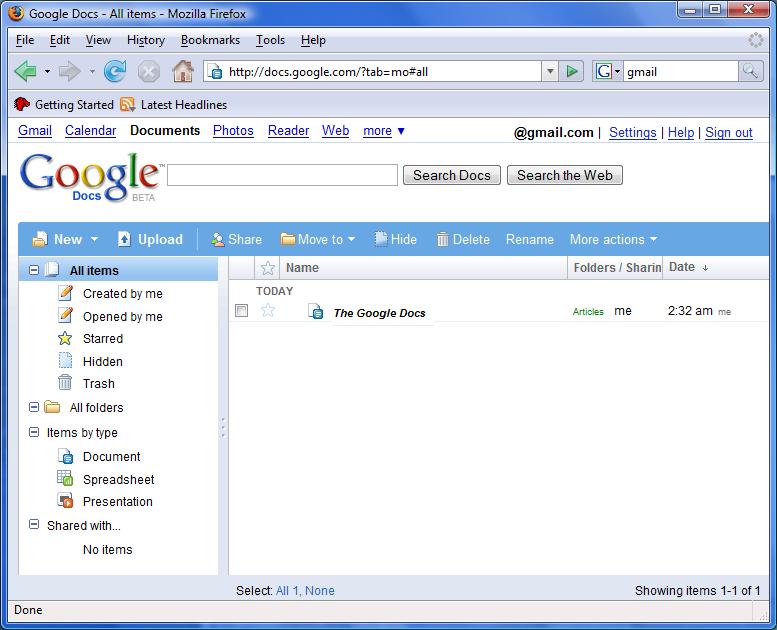Viewport: 777px width, 630px height.
Task: Open the Edit menu
Action: click(59, 40)
